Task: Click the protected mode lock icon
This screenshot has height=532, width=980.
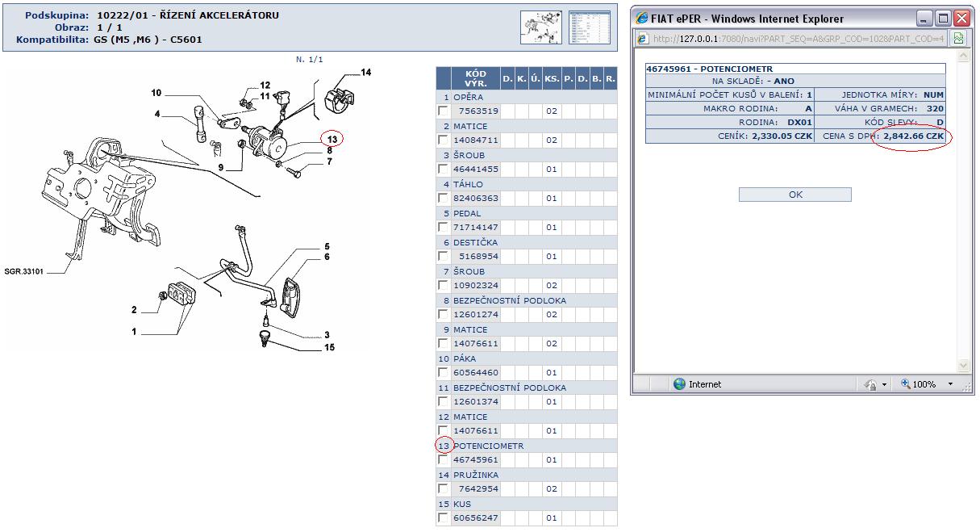Action: 869,385
